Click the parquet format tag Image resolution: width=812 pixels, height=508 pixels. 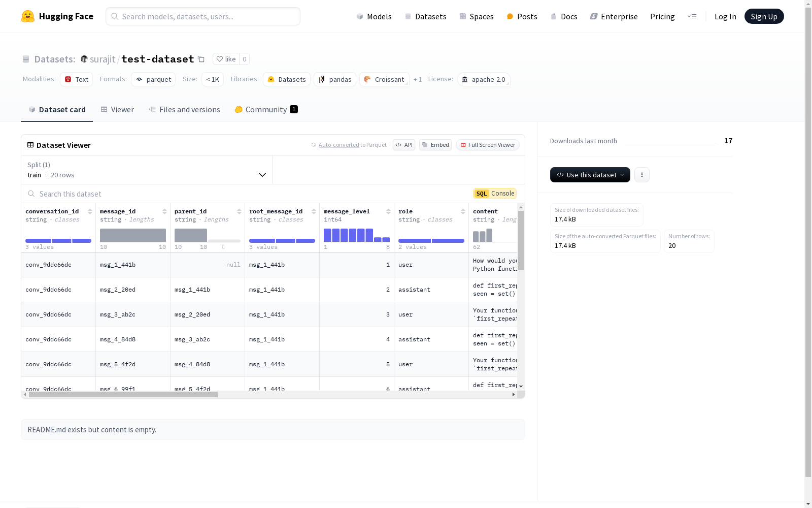tap(153, 79)
